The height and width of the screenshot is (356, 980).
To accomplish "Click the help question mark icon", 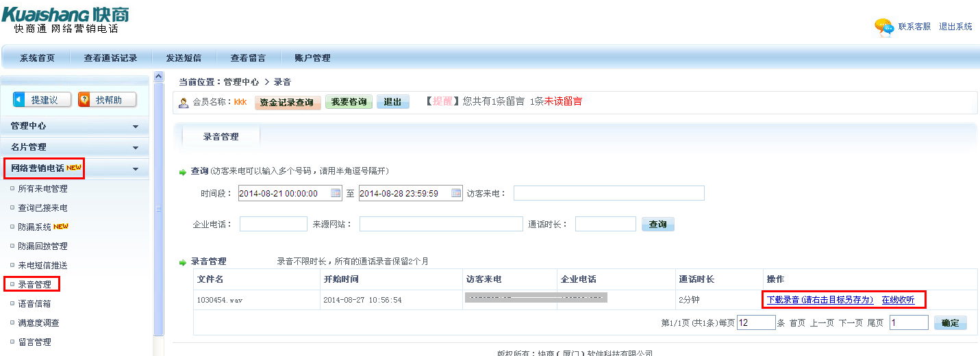I will coord(85,100).
